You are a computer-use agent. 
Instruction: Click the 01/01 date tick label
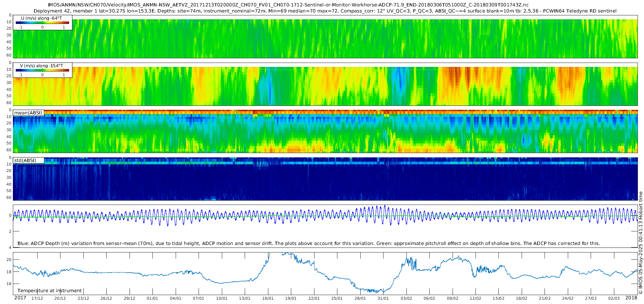[x=152, y=299]
